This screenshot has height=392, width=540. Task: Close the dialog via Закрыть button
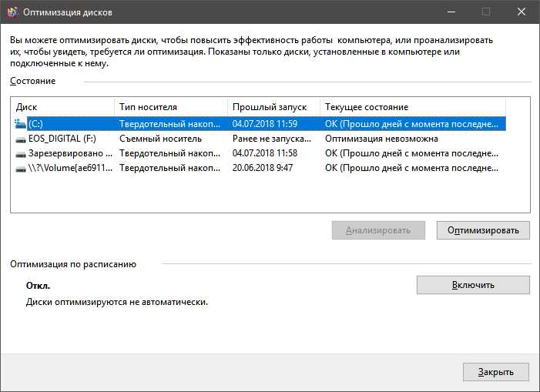pos(496,372)
